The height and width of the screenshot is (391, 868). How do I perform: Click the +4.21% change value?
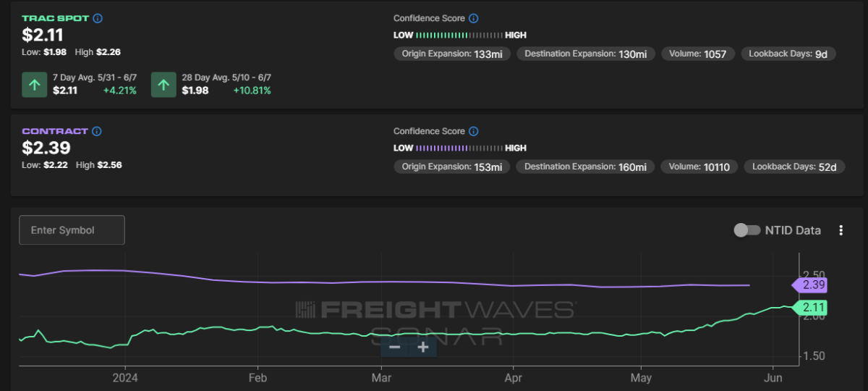(120, 91)
